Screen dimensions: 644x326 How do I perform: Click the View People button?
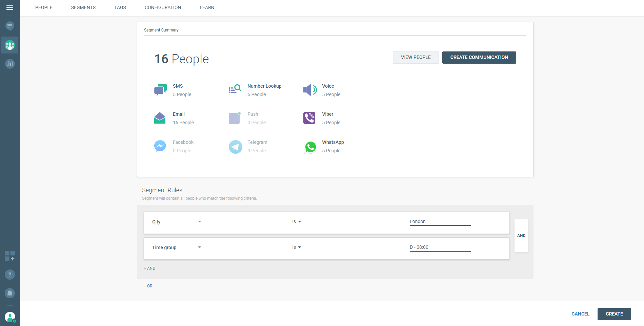[x=416, y=58]
